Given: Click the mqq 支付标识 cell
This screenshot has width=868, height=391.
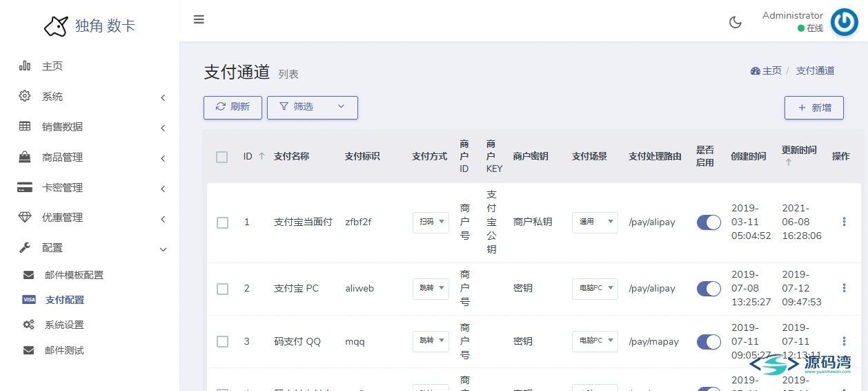Looking at the screenshot, I should (x=355, y=341).
